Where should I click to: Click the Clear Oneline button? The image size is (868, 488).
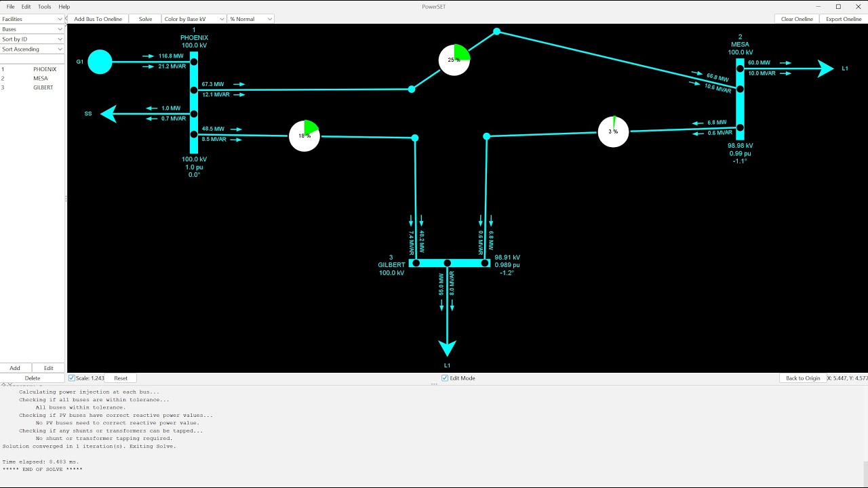point(797,19)
